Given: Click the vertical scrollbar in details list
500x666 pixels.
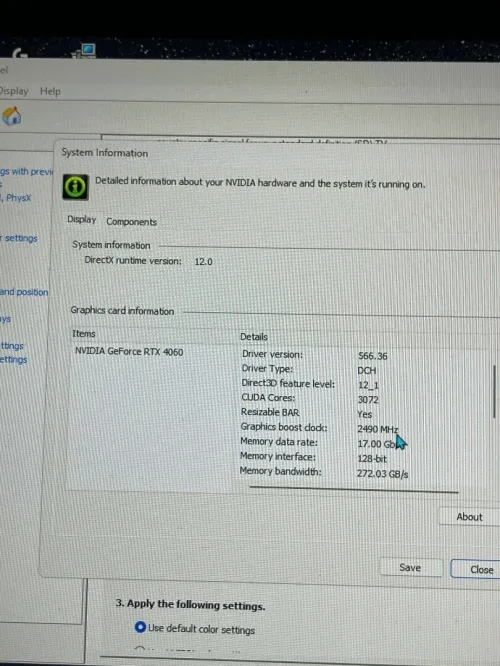Looking at the screenshot, I should click(x=494, y=392).
